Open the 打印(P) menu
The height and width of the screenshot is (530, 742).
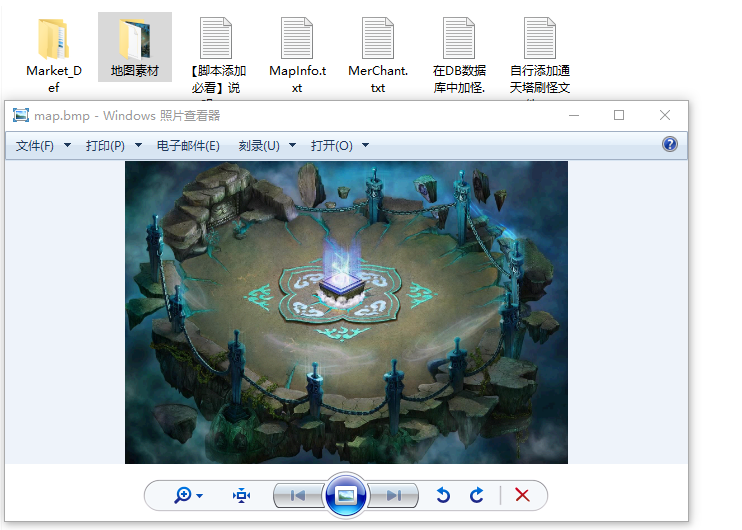click(105, 145)
